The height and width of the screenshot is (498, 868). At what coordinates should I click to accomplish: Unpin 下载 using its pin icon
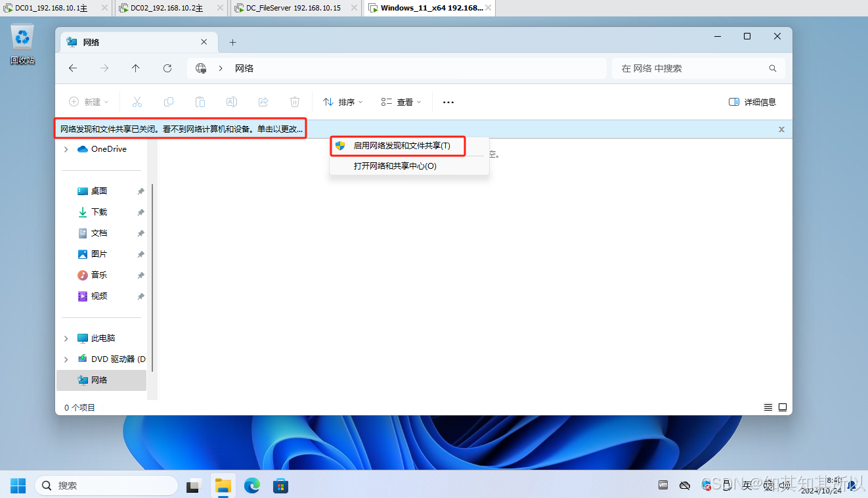tap(141, 212)
